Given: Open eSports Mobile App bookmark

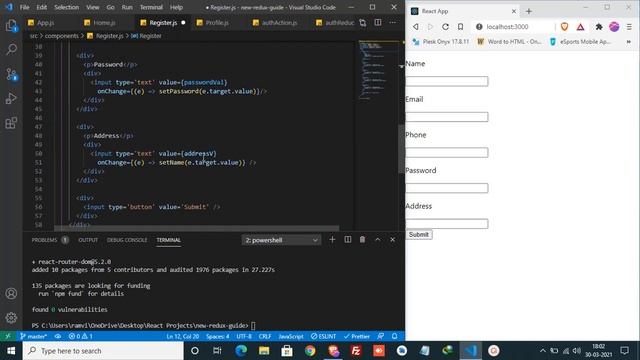Looking at the screenshot, I should (x=580, y=42).
